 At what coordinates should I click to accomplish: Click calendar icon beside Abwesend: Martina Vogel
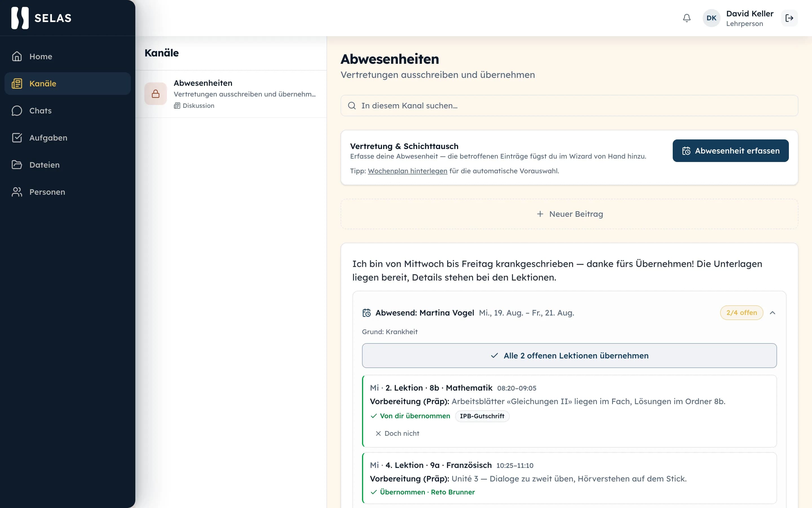point(367,313)
